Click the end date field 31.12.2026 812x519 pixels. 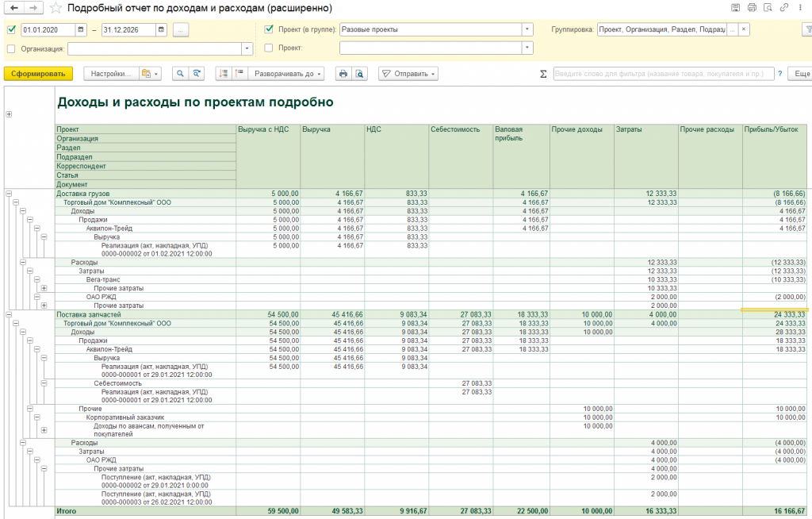coord(128,30)
